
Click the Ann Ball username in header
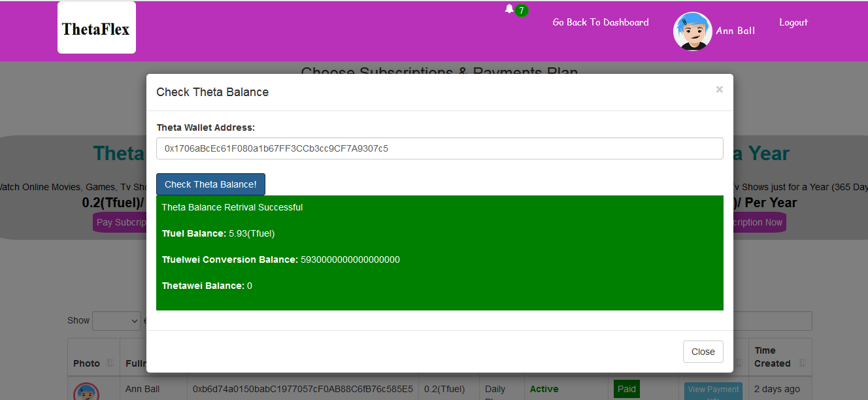[735, 31]
